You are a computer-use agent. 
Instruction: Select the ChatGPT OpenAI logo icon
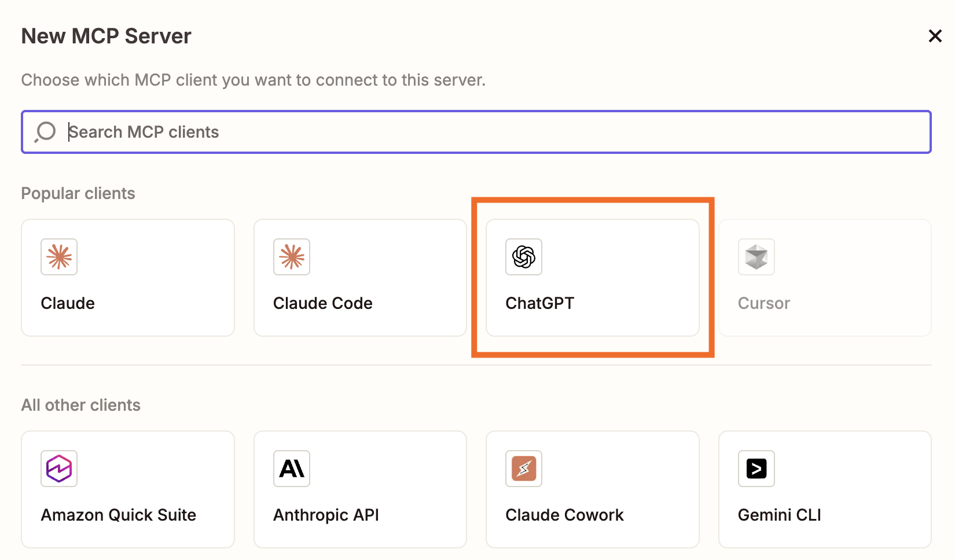(x=523, y=257)
